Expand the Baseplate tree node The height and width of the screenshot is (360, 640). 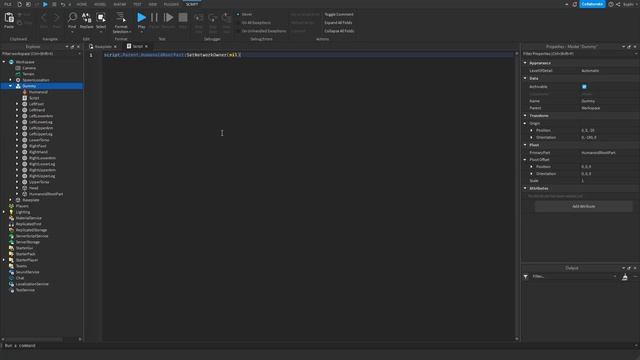11,200
